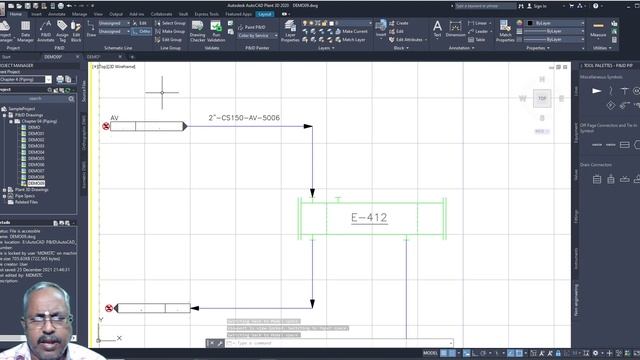Expand the Properties panel flyout
The image size is (640, 360).
(538, 48)
